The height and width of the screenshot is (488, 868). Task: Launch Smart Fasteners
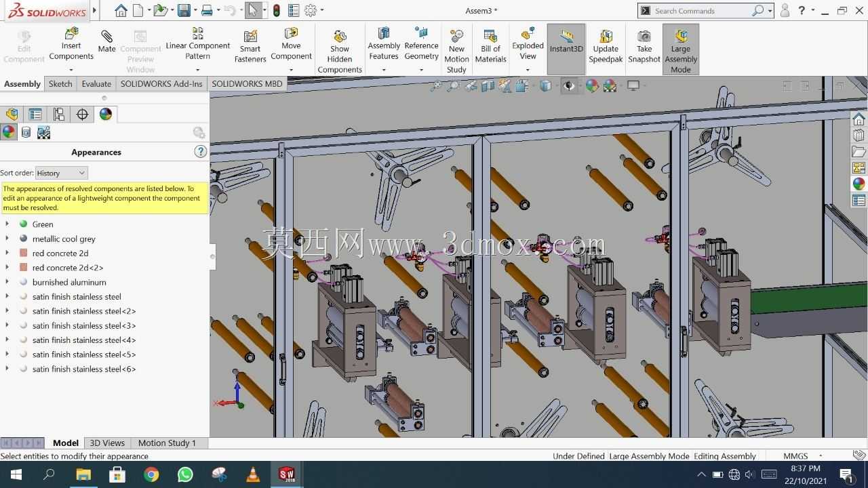250,46
